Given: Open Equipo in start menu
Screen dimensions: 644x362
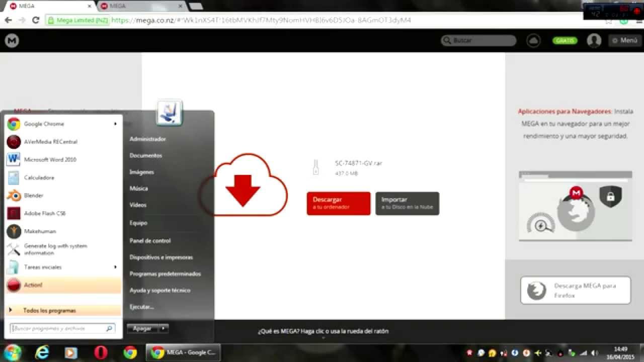Looking at the screenshot, I should (x=138, y=223).
